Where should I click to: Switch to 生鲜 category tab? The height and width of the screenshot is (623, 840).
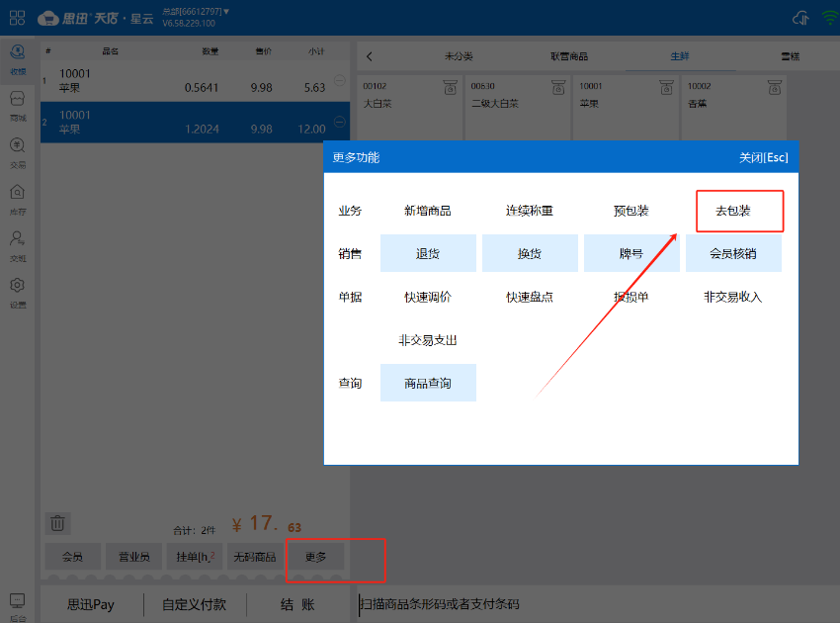pos(680,56)
